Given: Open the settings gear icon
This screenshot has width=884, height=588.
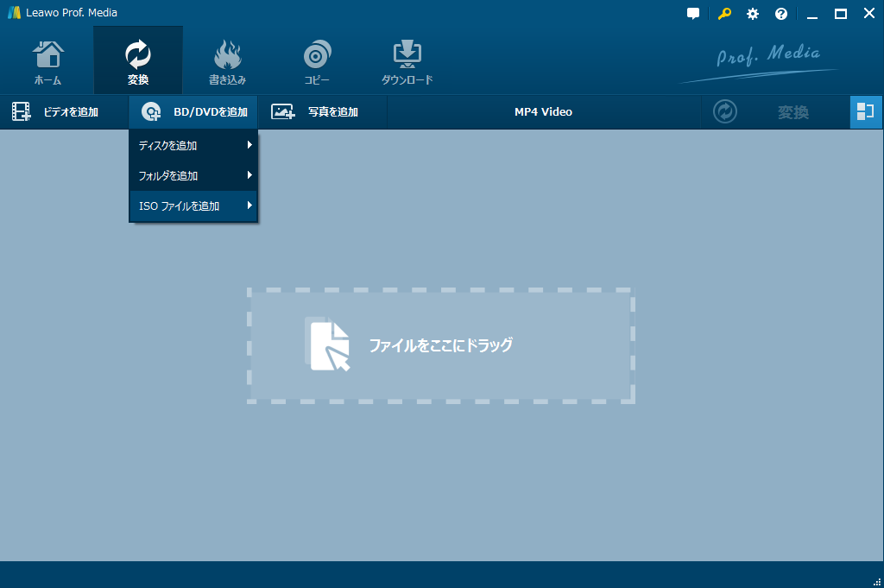Looking at the screenshot, I should 752,13.
